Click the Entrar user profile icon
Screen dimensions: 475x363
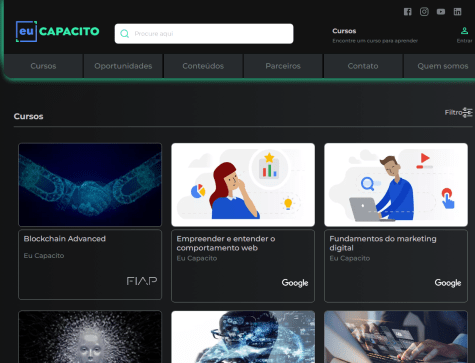[464, 31]
